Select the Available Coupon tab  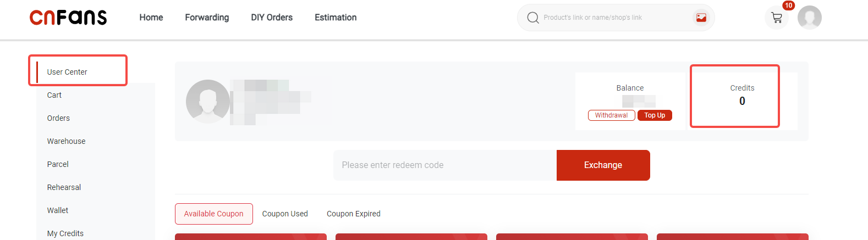pos(213,214)
